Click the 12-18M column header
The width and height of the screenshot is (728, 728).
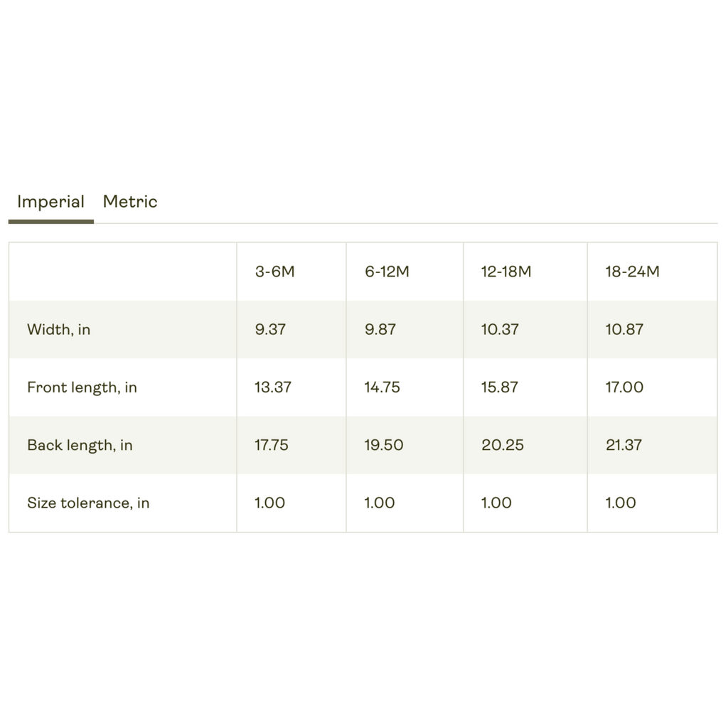(506, 272)
